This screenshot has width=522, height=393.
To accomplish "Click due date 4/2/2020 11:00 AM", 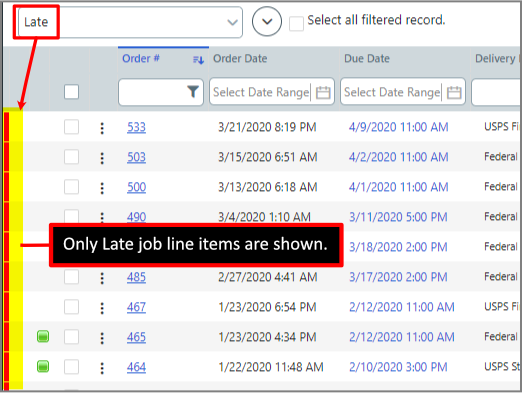I will (398, 157).
